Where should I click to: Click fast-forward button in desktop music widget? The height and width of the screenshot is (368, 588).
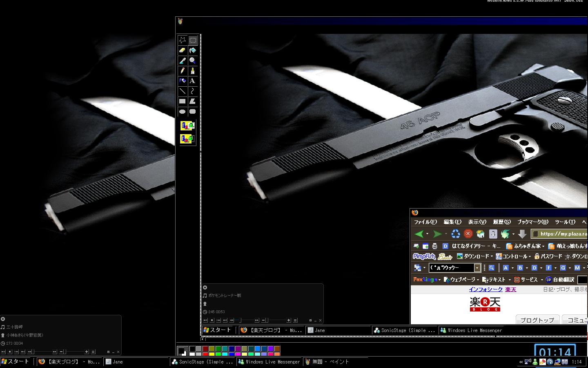[54, 352]
